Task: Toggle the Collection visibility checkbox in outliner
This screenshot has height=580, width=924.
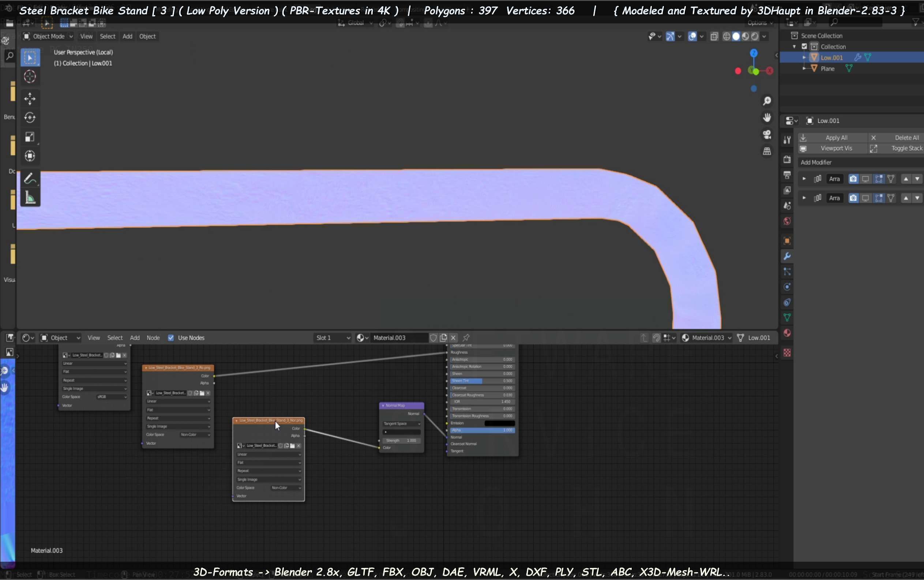Action: (x=804, y=46)
